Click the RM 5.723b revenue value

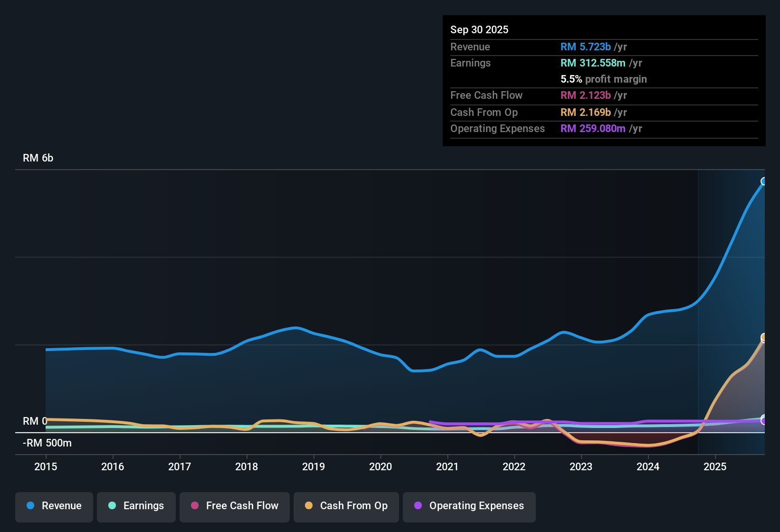[586, 47]
